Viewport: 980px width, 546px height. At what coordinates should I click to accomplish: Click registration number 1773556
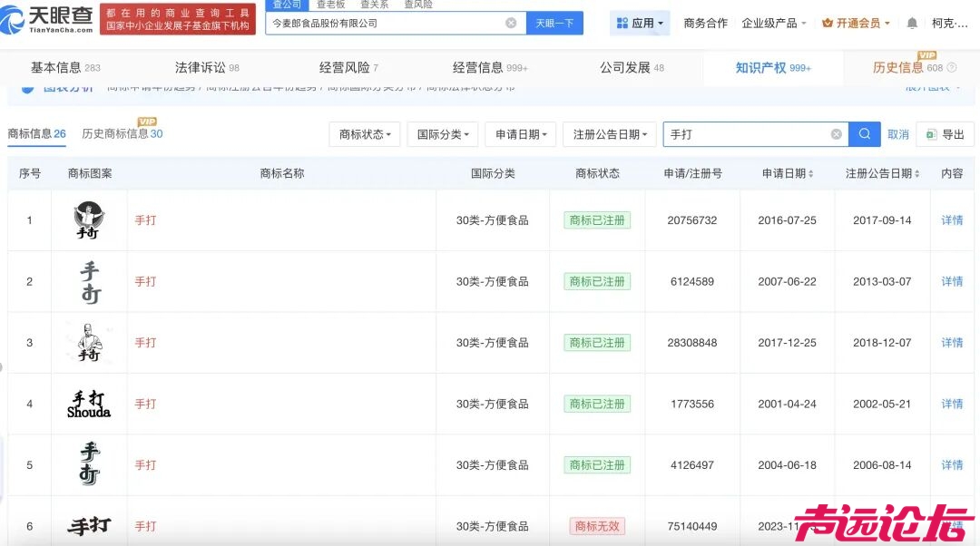click(691, 404)
